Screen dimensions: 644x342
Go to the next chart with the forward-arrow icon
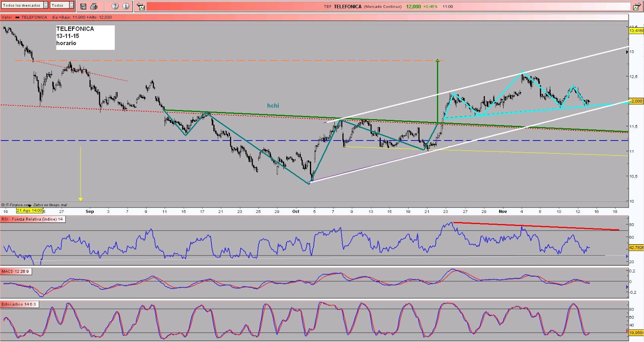(x=637, y=6)
